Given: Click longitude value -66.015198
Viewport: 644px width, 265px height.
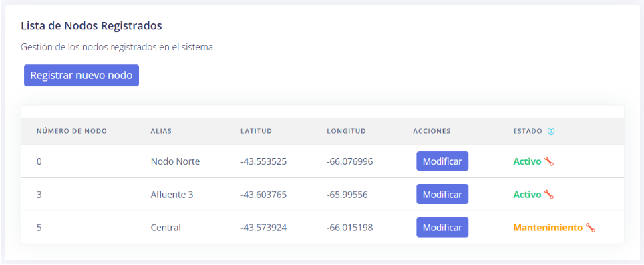Looking at the screenshot, I should [350, 227].
